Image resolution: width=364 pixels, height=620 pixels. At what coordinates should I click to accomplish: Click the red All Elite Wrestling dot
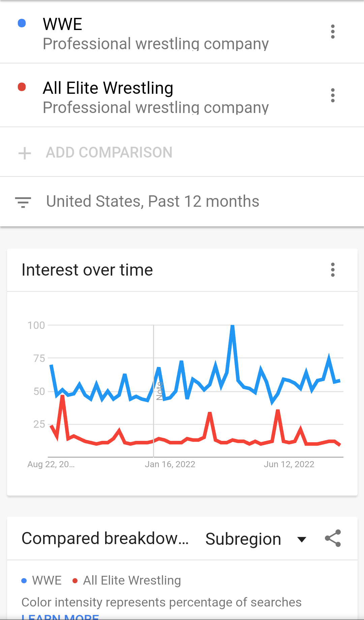tap(22, 87)
